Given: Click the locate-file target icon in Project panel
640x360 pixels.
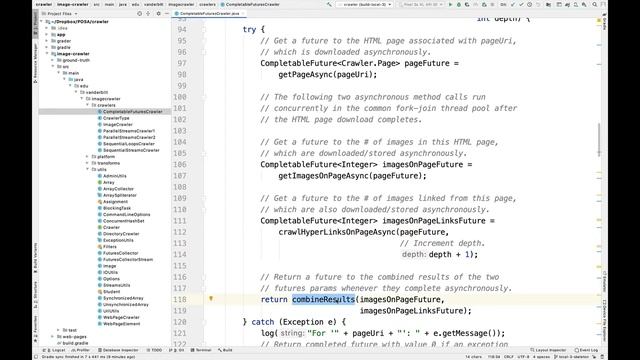Looking at the screenshot, I should pyautogui.click(x=140, y=13).
